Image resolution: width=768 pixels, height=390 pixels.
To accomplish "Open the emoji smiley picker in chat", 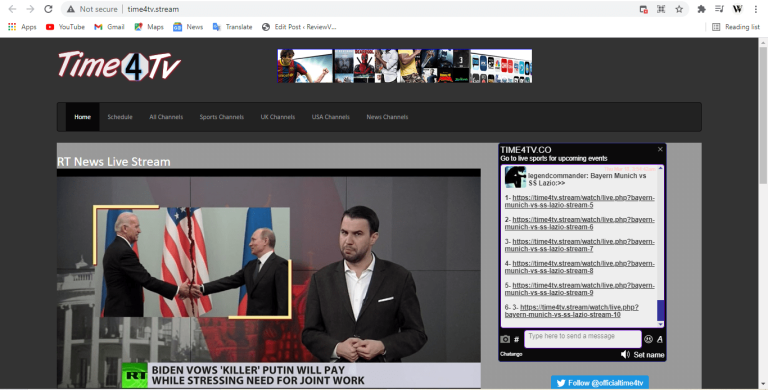I will point(648,339).
